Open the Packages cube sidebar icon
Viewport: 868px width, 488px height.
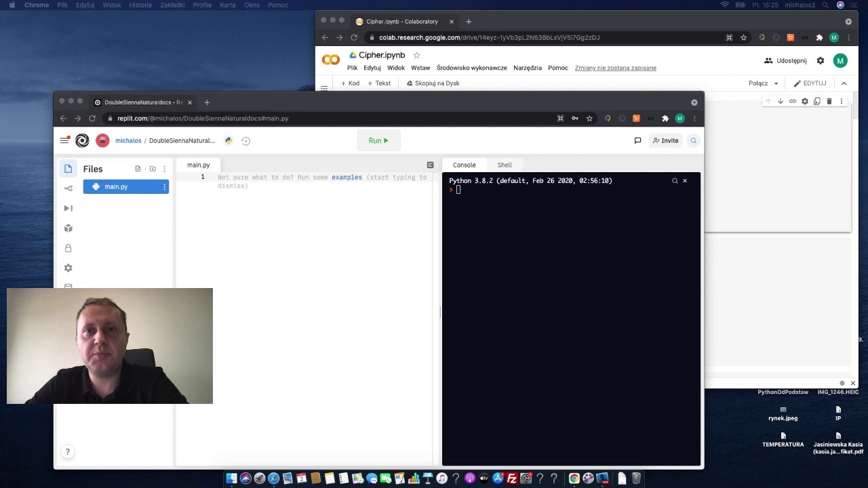tap(68, 228)
